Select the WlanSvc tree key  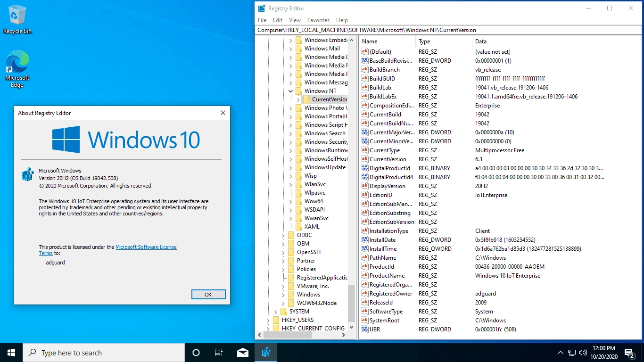pyautogui.click(x=315, y=184)
